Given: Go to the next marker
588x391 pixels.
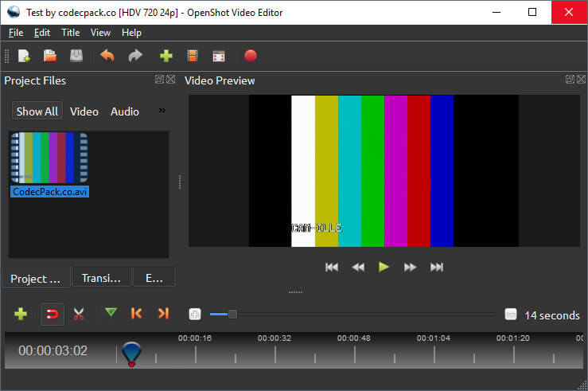Looking at the screenshot, I should point(163,313).
